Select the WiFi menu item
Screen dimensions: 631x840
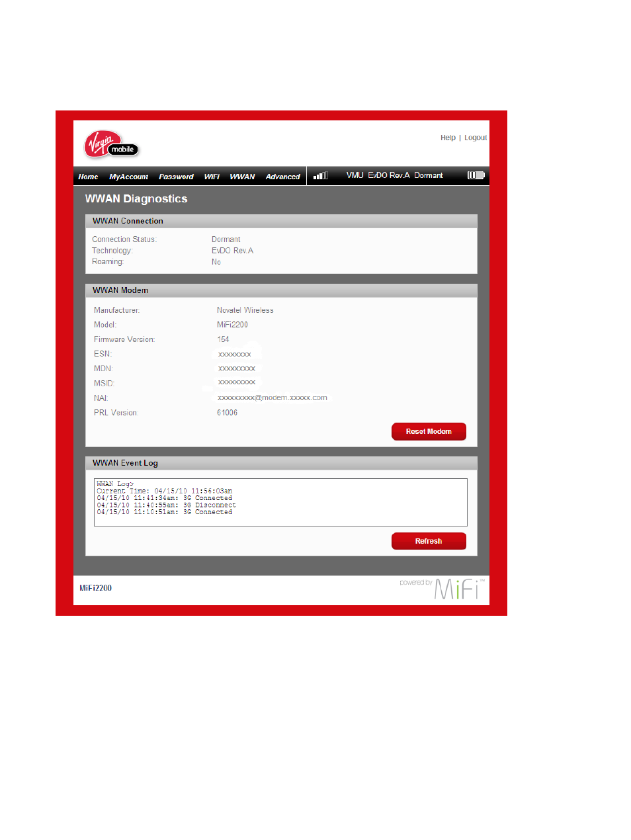(x=212, y=177)
